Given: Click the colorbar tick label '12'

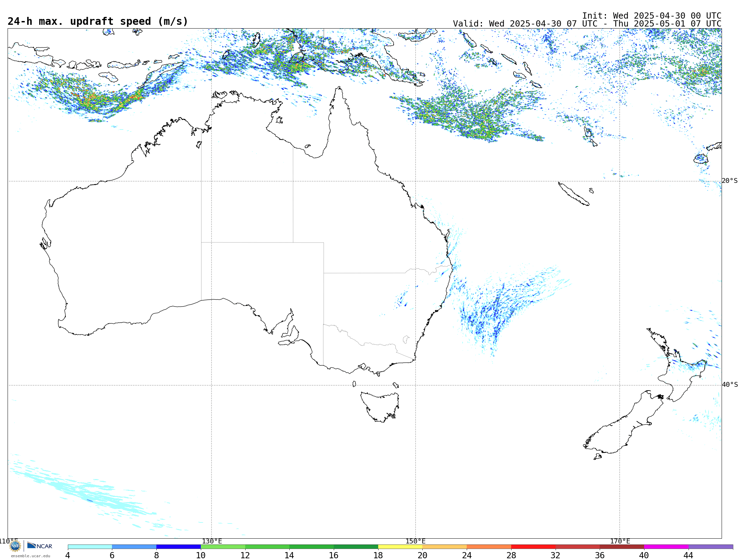Looking at the screenshot, I should [x=245, y=556].
